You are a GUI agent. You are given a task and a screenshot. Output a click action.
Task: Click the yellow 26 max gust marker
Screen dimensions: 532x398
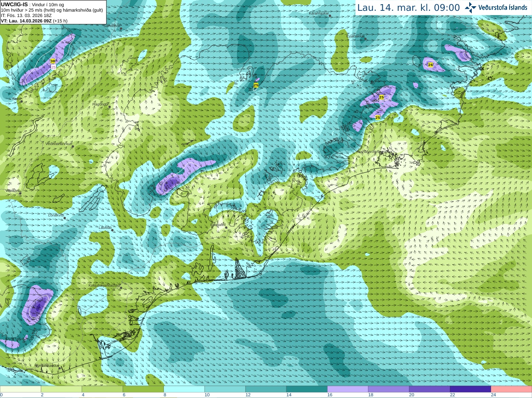click(431, 64)
